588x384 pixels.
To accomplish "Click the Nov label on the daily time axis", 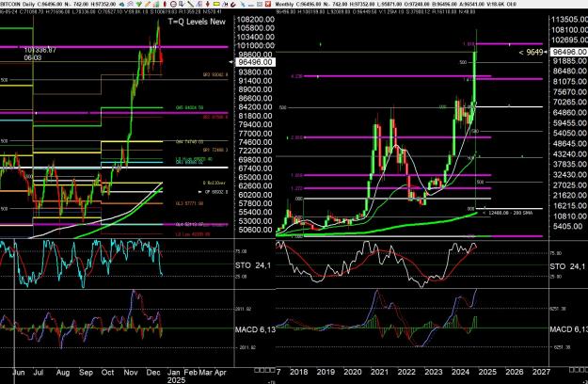I will (131, 373).
